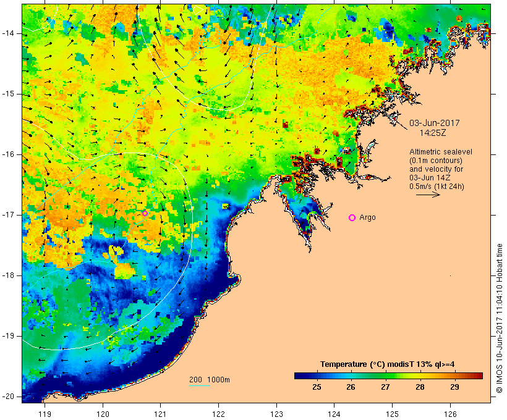Click the '(0.1m contours)' caption line
The width and height of the screenshot is (507, 420).
coord(436,161)
